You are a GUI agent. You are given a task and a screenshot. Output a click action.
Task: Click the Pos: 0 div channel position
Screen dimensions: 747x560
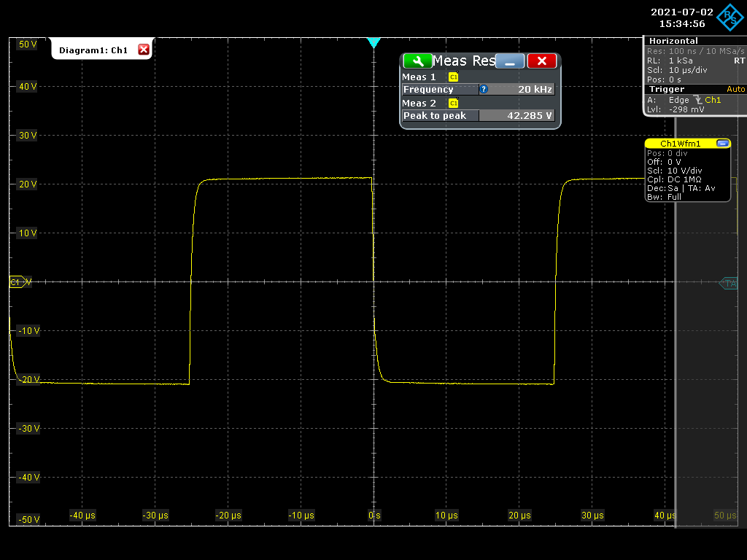[x=667, y=153]
